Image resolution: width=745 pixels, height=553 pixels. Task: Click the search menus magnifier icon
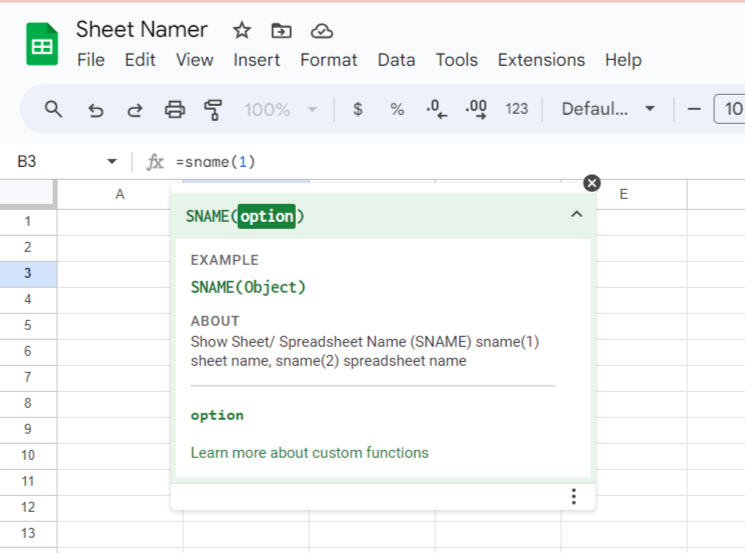pos(54,109)
